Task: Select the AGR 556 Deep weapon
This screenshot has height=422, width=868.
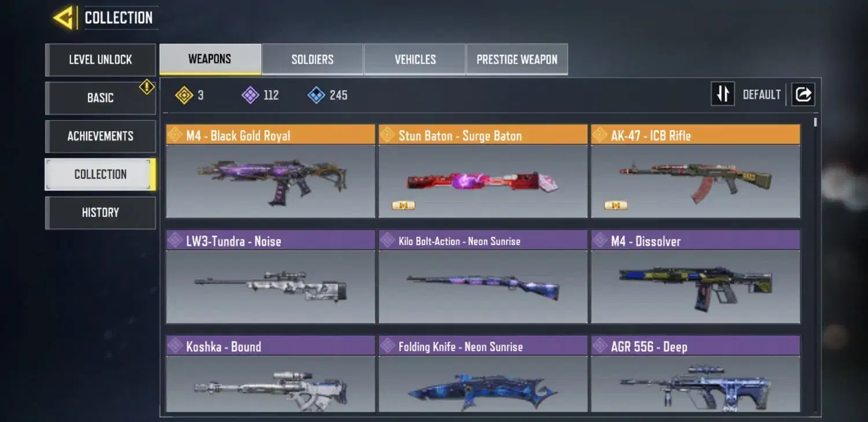Action: pyautogui.click(x=696, y=374)
